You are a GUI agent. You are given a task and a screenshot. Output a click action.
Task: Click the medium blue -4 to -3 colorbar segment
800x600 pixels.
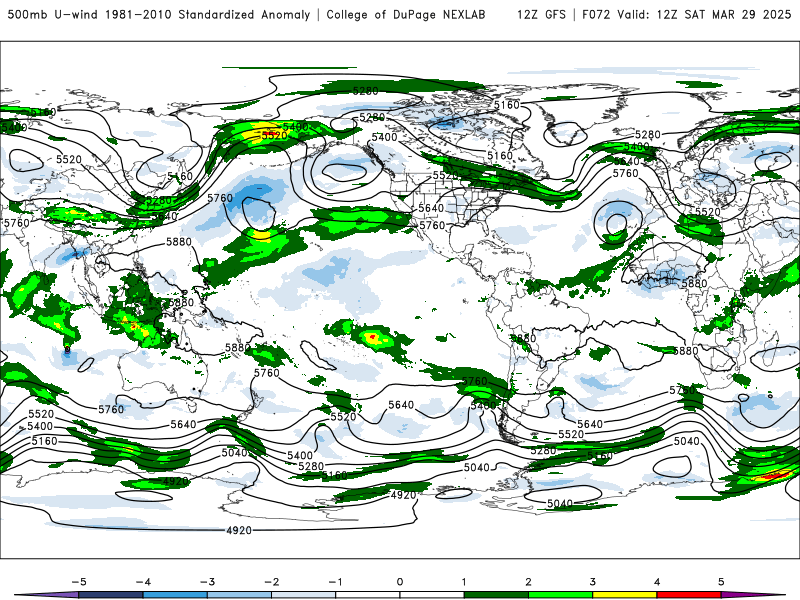point(175,595)
